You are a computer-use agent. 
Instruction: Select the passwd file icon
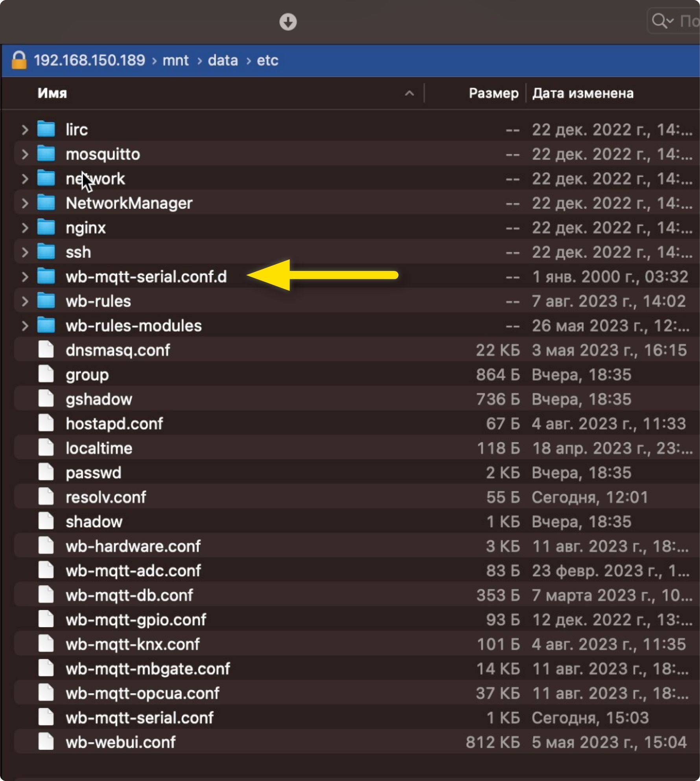point(46,472)
